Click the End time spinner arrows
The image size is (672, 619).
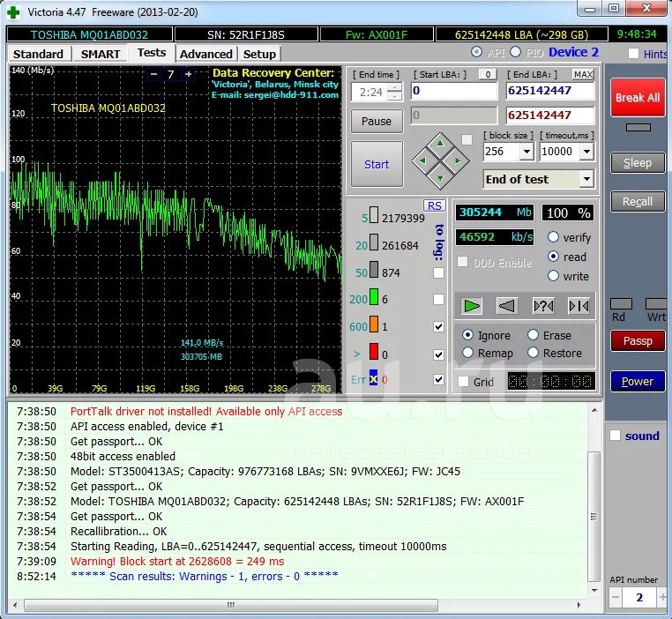[395, 92]
